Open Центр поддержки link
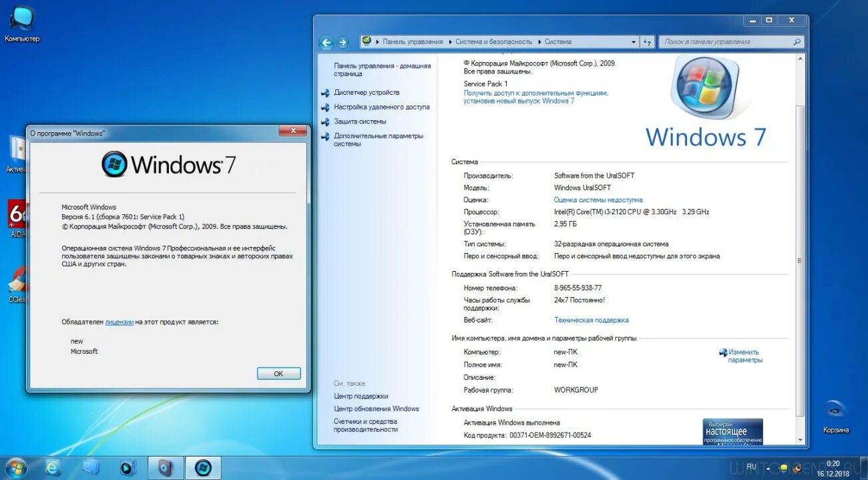Screen dimensions: 868x480 point(361,397)
